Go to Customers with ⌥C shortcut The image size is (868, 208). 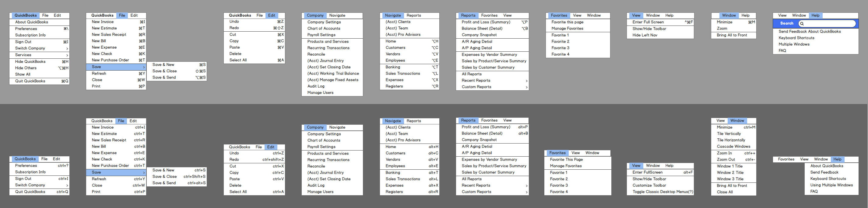pos(410,48)
